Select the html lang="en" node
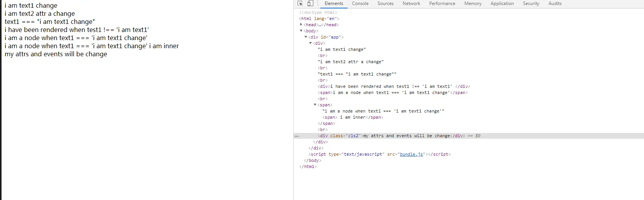This screenshot has height=200, width=644. 319,18
